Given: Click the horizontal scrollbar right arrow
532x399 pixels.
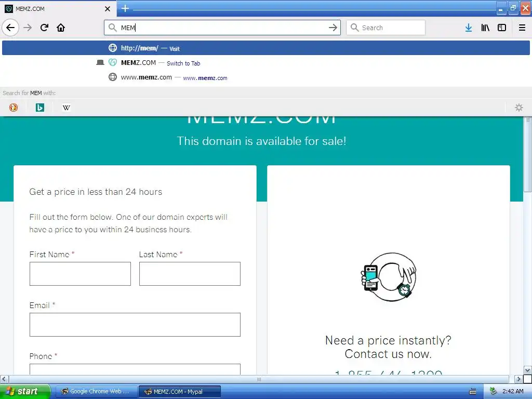Looking at the screenshot, I should pyautogui.click(x=518, y=379).
